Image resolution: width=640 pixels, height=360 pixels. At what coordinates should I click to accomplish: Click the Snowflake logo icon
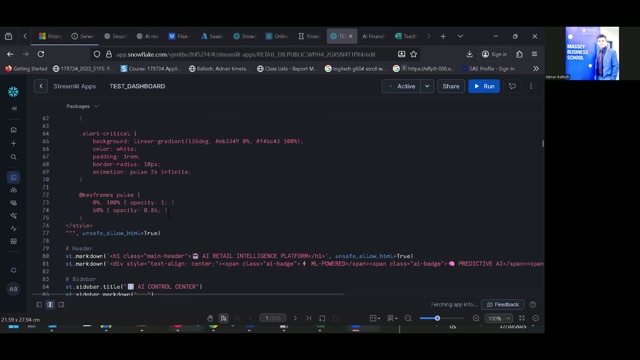pos(13,91)
